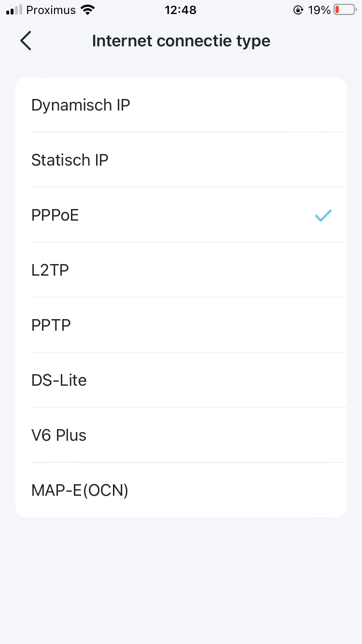Tap the empty area below the list
The height and width of the screenshot is (644, 362).
tap(181, 579)
